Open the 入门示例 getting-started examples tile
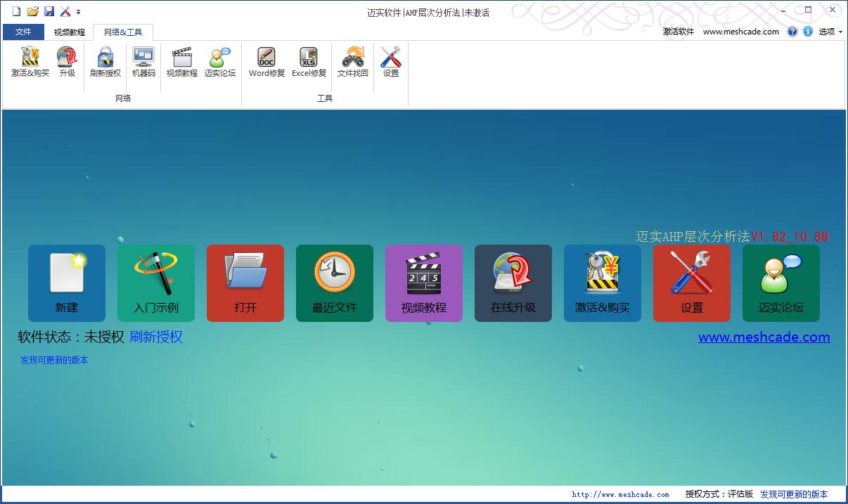 (156, 283)
